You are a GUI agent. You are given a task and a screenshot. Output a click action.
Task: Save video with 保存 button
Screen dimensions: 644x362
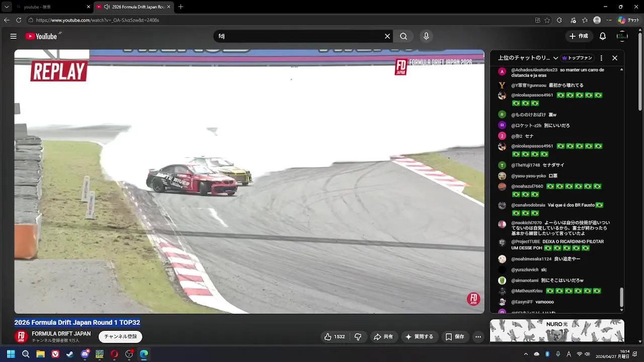coord(455,337)
